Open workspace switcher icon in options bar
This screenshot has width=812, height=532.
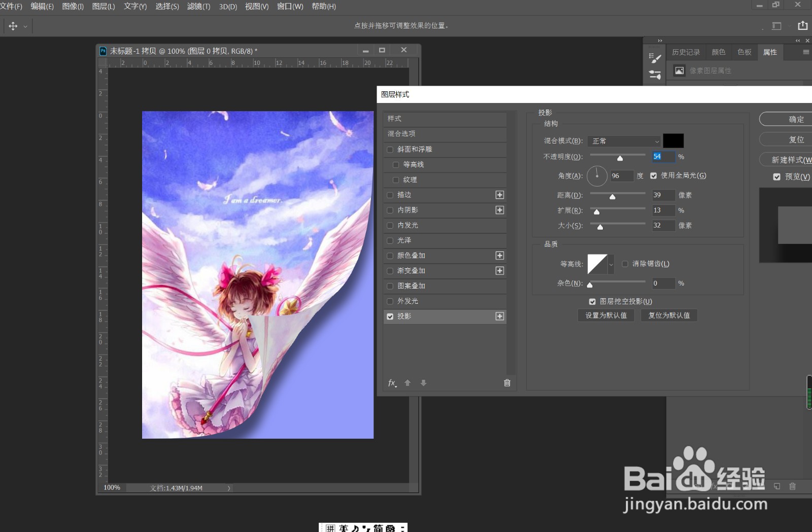[x=776, y=26]
